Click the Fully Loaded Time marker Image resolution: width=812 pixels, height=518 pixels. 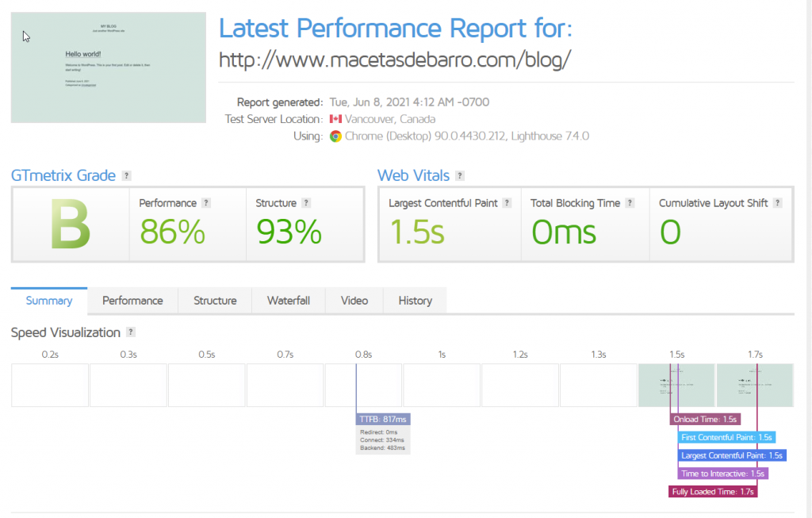[x=713, y=491]
